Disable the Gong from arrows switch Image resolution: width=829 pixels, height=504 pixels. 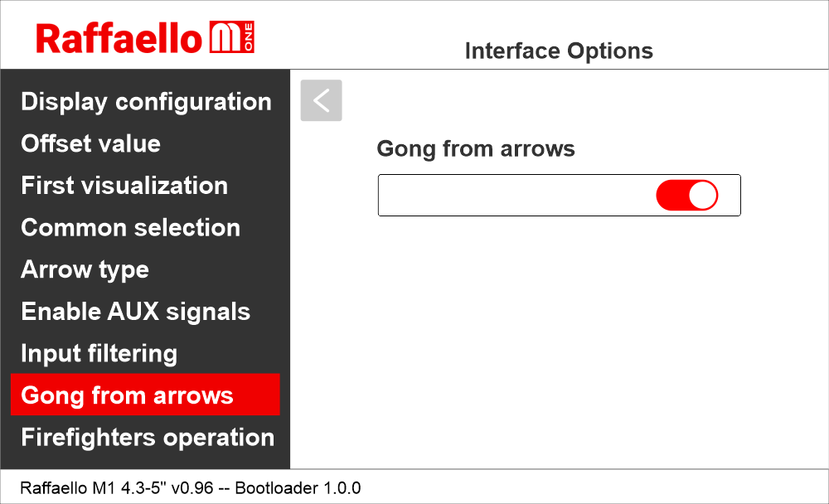[x=686, y=196]
